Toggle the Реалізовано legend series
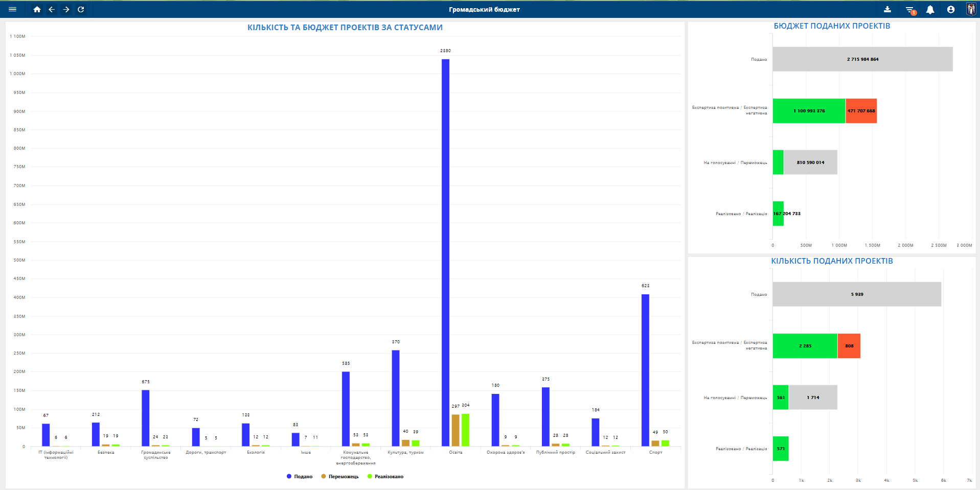 coord(385,476)
